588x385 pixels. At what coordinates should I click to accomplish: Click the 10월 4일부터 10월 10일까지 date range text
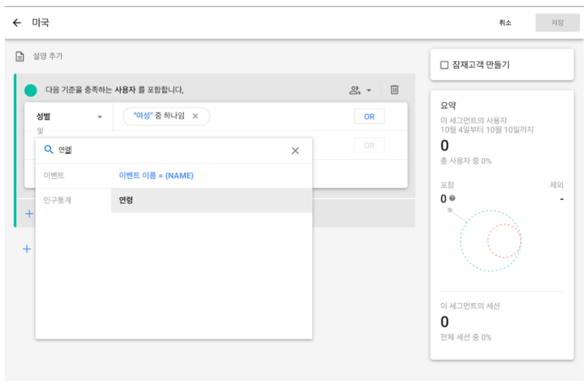[x=487, y=130]
